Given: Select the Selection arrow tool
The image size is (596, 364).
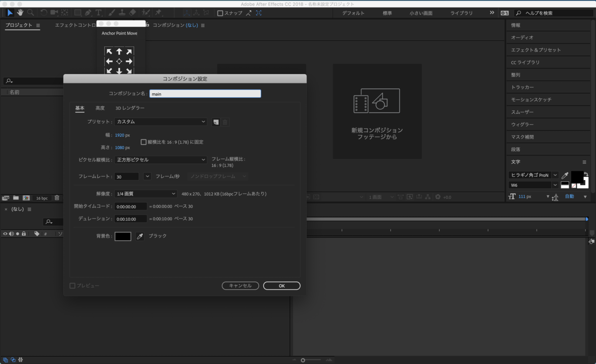Looking at the screenshot, I should pos(9,12).
